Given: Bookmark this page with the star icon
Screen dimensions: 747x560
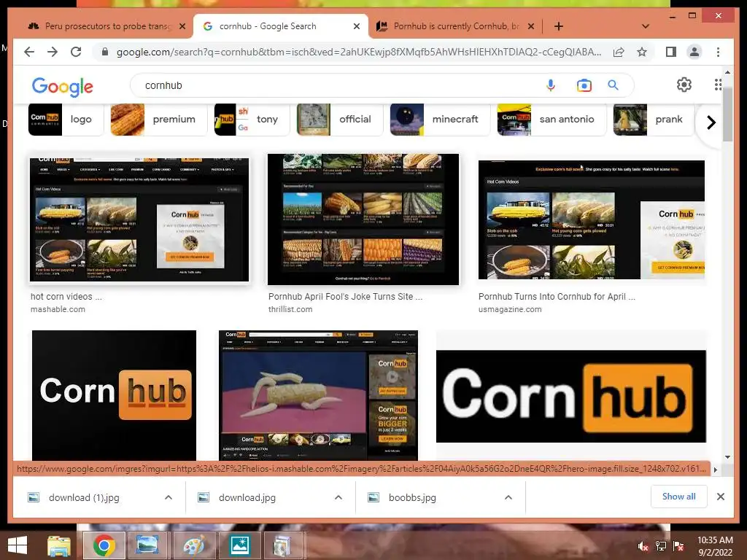Looking at the screenshot, I should click(642, 52).
